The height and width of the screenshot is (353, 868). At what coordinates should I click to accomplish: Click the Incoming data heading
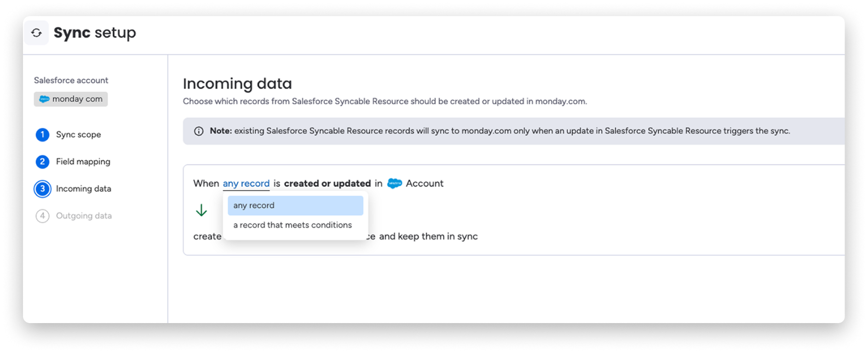(x=237, y=84)
